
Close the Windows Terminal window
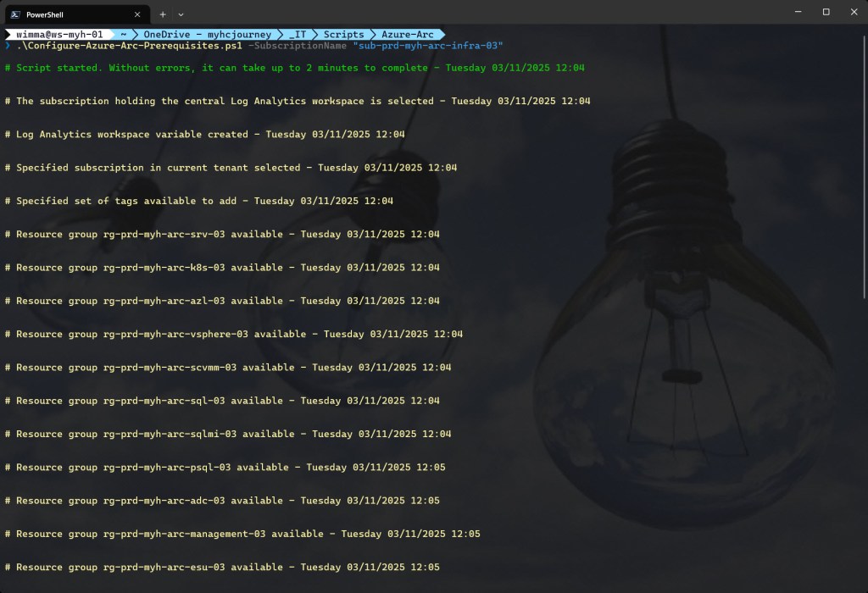[x=854, y=12]
